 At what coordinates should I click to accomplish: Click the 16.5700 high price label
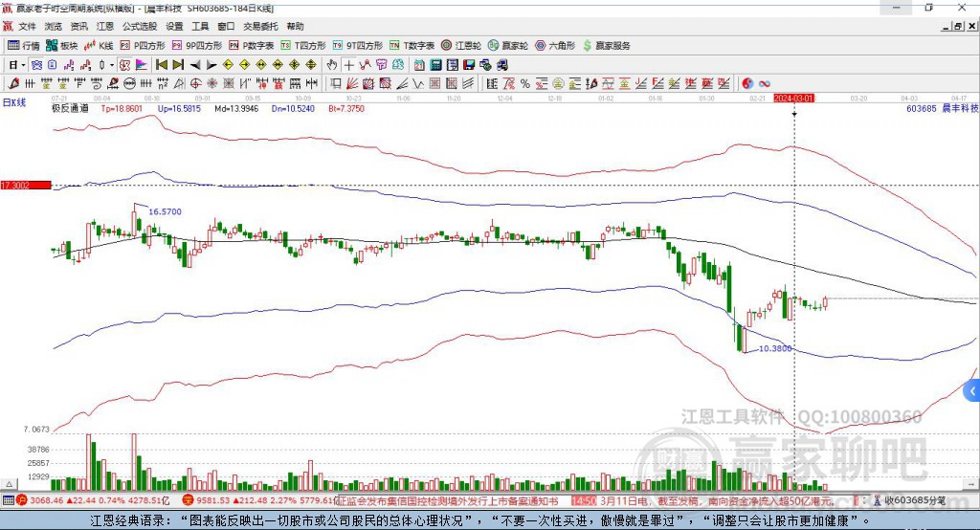(x=165, y=211)
